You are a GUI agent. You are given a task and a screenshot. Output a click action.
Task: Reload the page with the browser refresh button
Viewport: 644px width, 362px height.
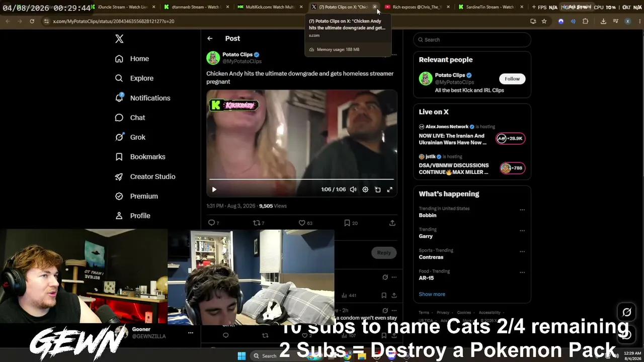point(32,21)
